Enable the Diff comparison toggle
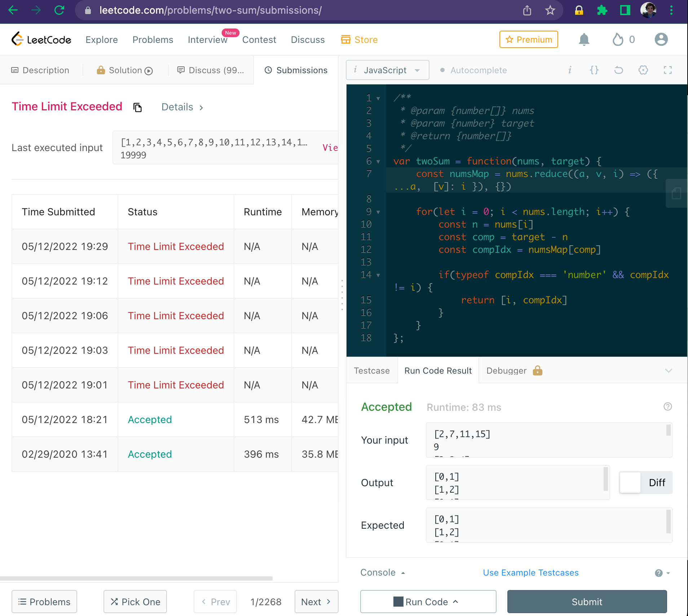This screenshot has height=616, width=688. pos(630,483)
